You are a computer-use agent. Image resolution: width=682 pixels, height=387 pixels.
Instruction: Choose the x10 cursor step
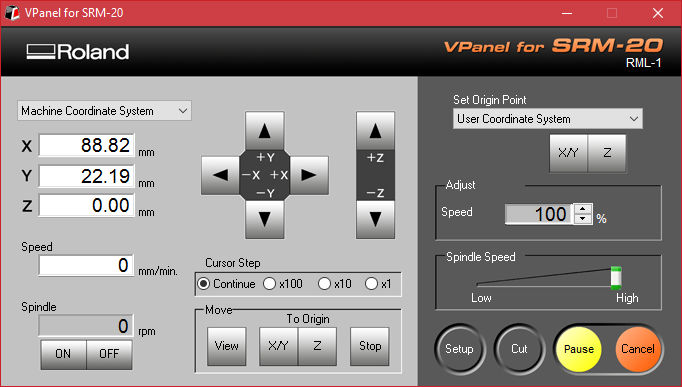point(334,284)
